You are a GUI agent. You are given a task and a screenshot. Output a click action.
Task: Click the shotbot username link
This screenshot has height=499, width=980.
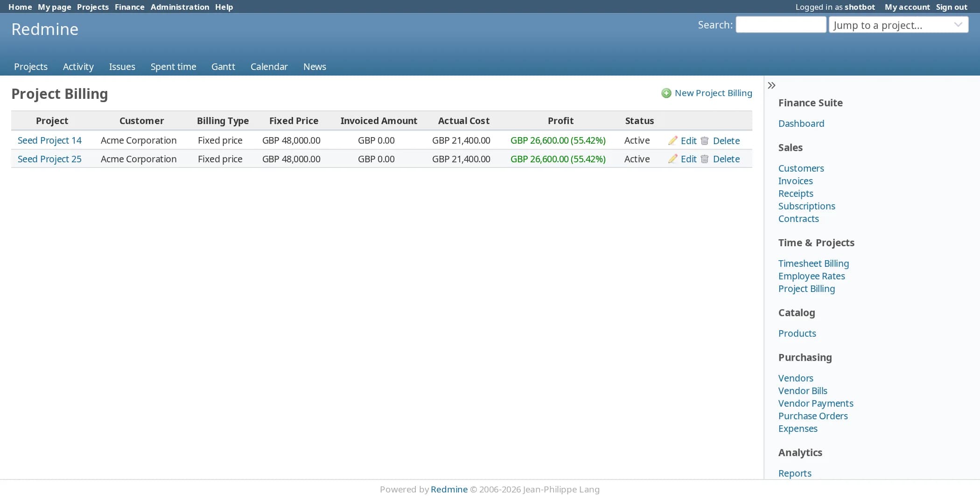860,7
